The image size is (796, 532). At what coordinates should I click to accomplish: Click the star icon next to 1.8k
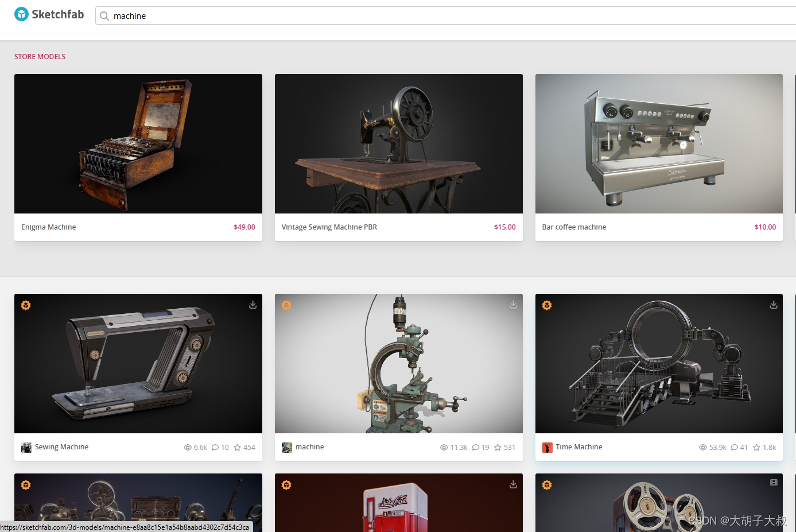click(x=756, y=448)
